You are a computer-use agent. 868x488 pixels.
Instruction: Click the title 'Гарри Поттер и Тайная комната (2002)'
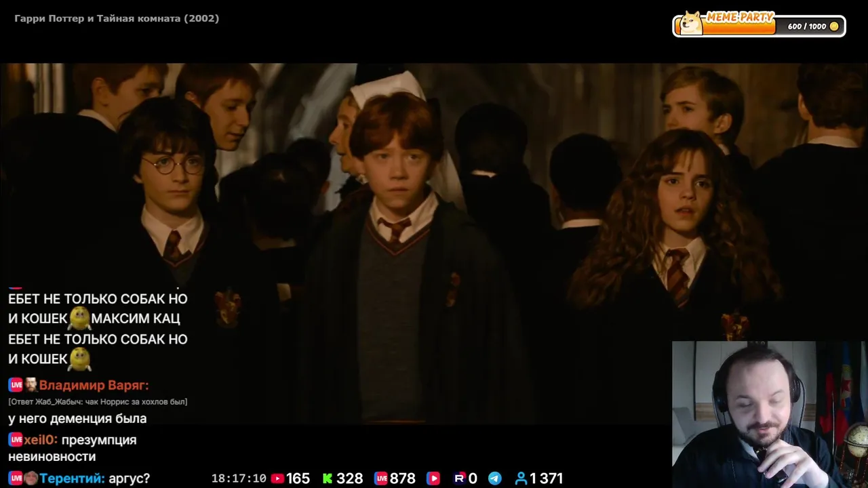[117, 18]
